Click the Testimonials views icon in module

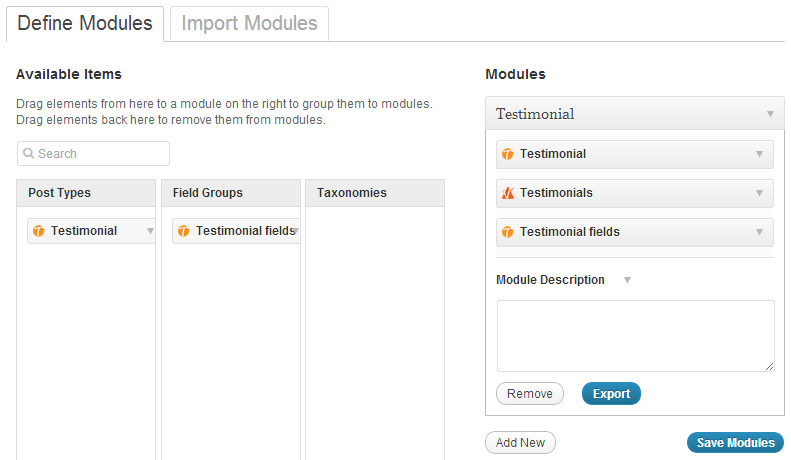508,193
